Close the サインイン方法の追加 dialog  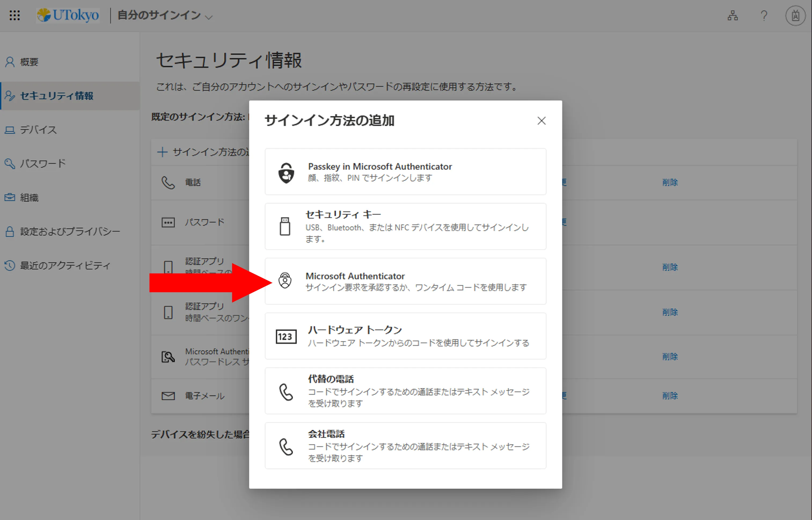[541, 121]
